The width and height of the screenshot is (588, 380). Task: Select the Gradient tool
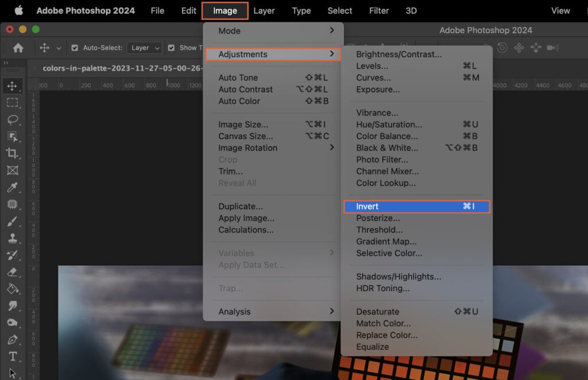13,289
